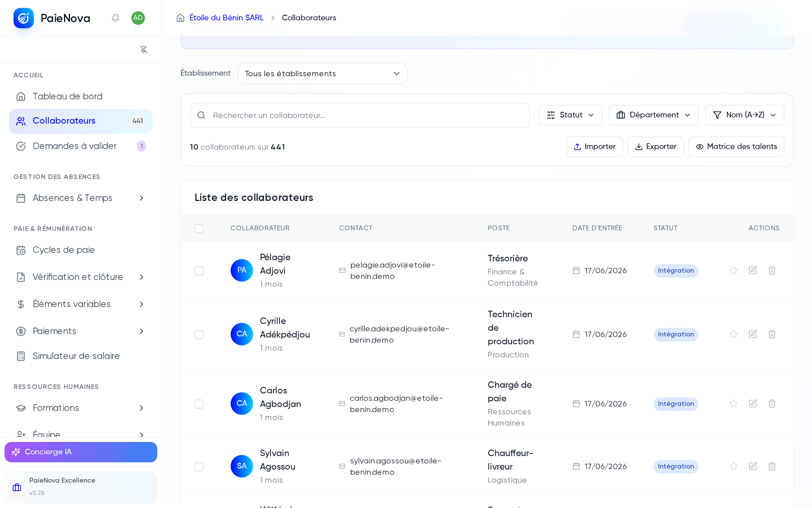
Task: Click Pélagie Adjovi's Intégration status badge
Action: point(676,271)
